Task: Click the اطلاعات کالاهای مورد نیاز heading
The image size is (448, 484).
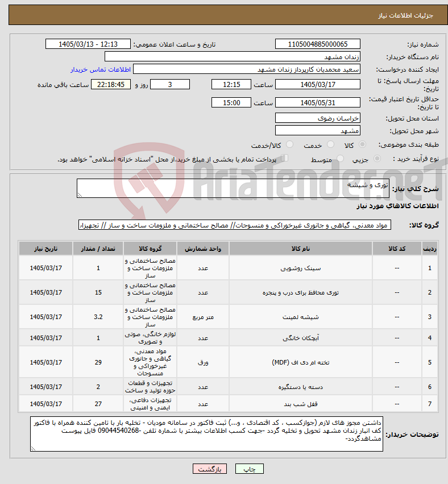Action: [397, 206]
